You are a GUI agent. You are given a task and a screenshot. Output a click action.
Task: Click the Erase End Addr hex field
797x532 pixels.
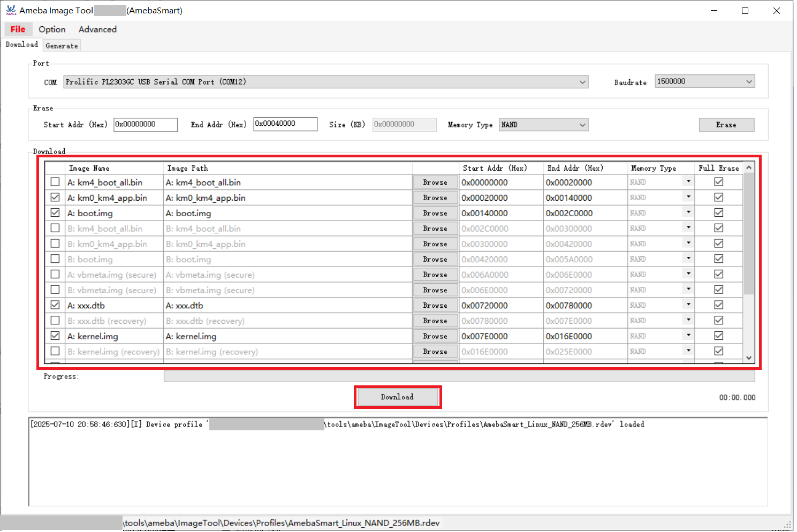click(285, 124)
